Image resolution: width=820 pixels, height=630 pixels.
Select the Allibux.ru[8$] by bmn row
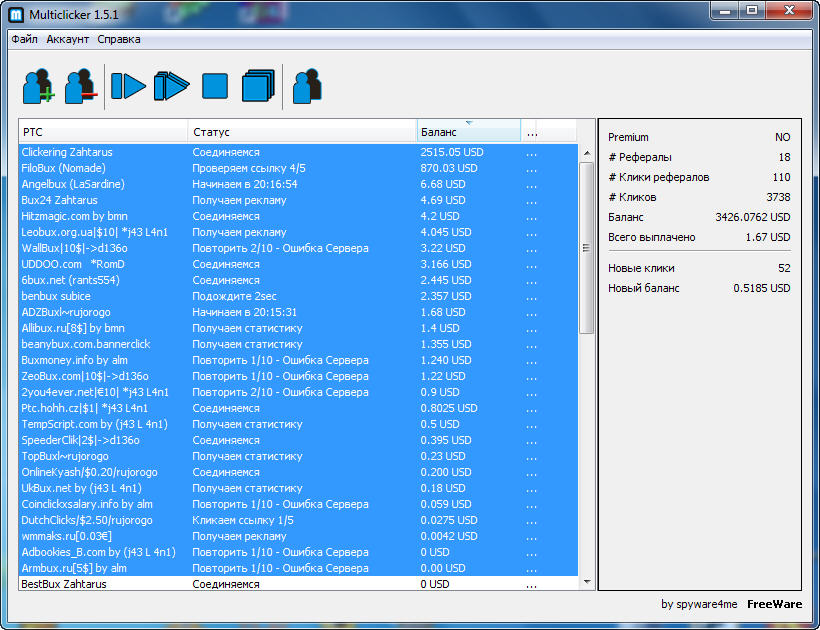pos(299,328)
